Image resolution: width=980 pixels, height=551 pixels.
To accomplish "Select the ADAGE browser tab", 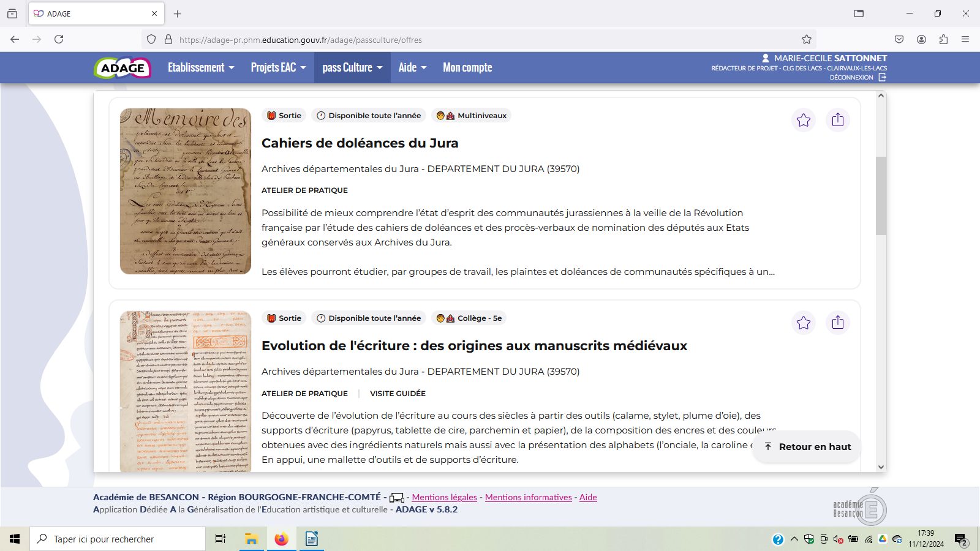I will pyautogui.click(x=96, y=13).
